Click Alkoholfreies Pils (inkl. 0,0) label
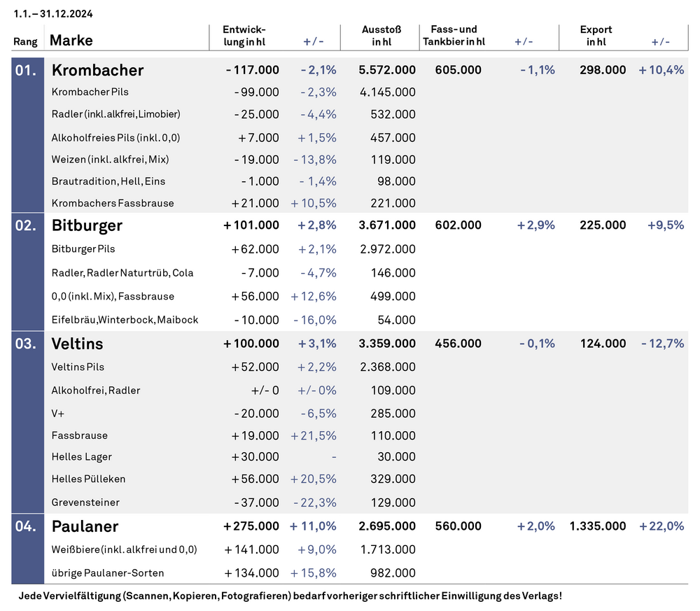The image size is (700, 611). point(115,137)
